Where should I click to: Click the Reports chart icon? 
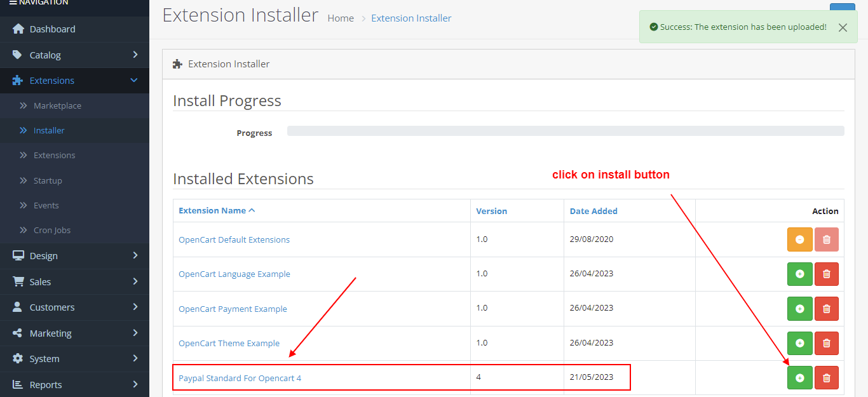pos(17,384)
